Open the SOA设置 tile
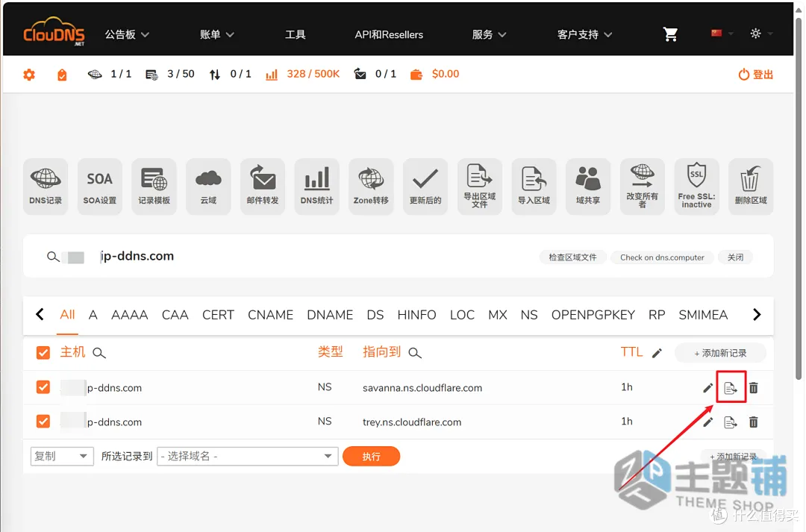Viewport: 806px width, 532px height. click(100, 186)
